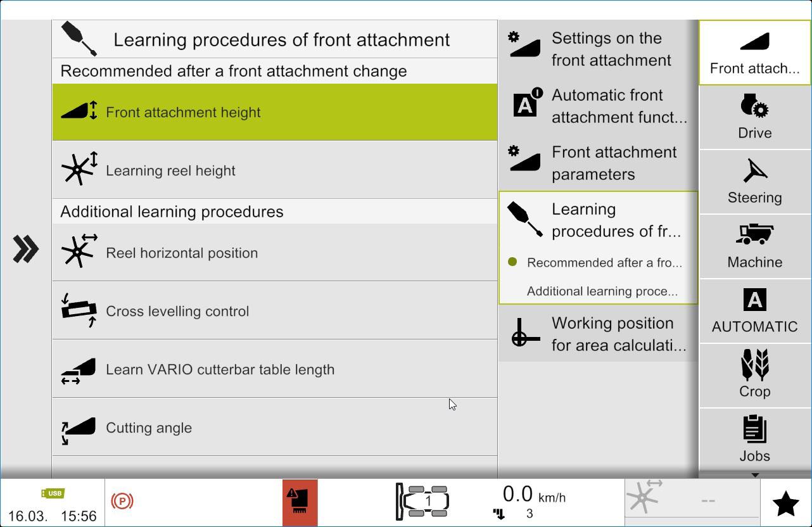Image resolution: width=812 pixels, height=527 pixels.
Task: Select Cross levelling control procedure
Action: pos(275,311)
